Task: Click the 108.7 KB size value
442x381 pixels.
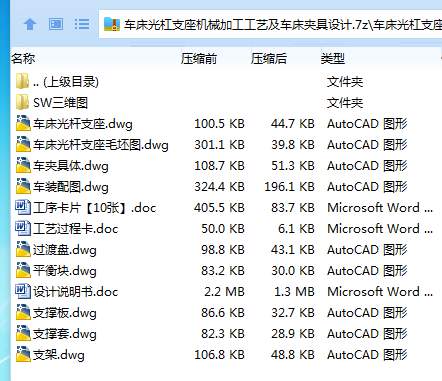Action: pos(219,166)
